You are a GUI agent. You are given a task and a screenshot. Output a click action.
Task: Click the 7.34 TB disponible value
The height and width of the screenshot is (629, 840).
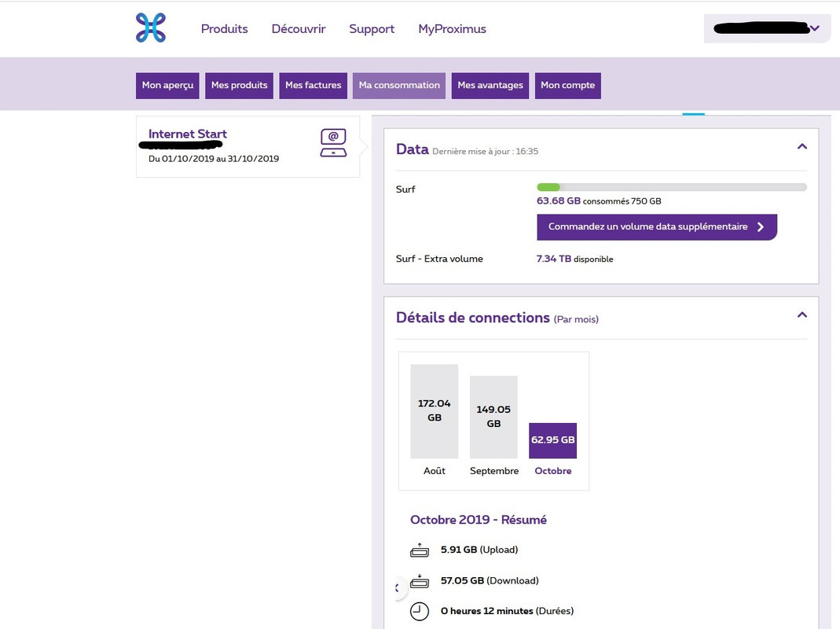tap(575, 259)
